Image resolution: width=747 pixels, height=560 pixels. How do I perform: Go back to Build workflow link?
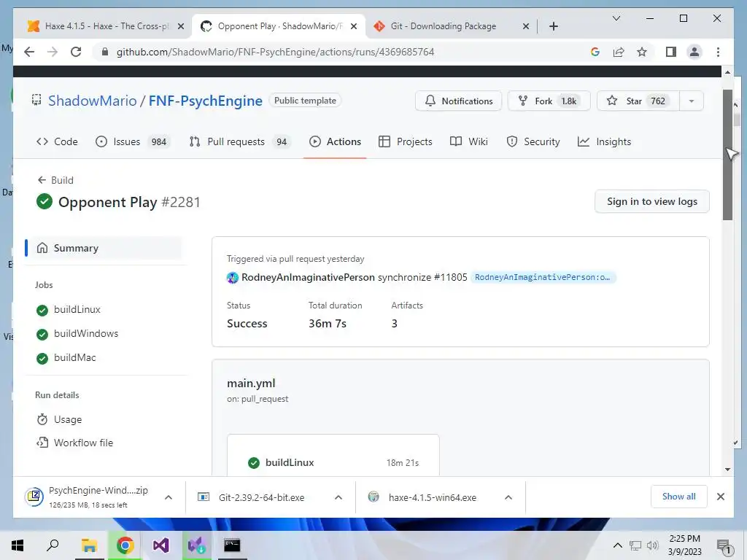tap(55, 180)
